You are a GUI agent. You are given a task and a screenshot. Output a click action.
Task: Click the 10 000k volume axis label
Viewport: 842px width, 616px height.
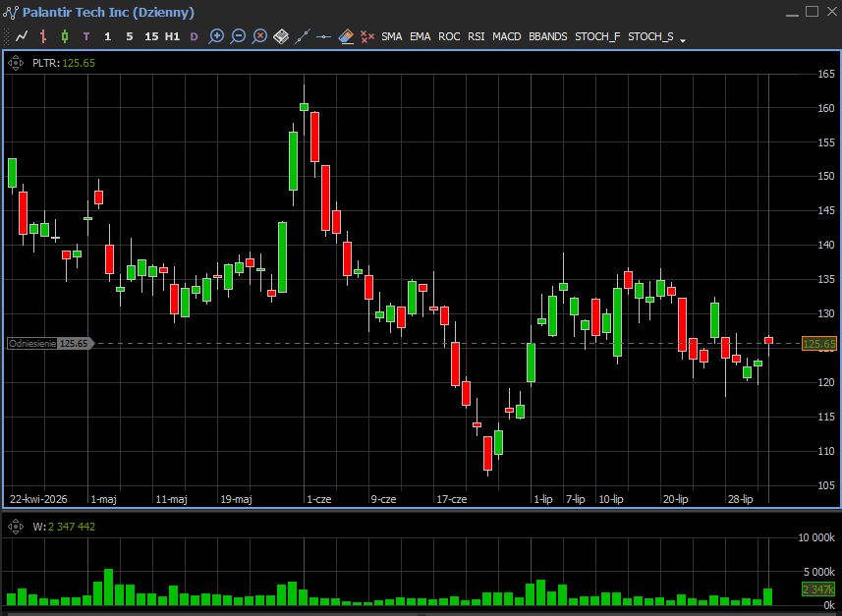point(816,537)
